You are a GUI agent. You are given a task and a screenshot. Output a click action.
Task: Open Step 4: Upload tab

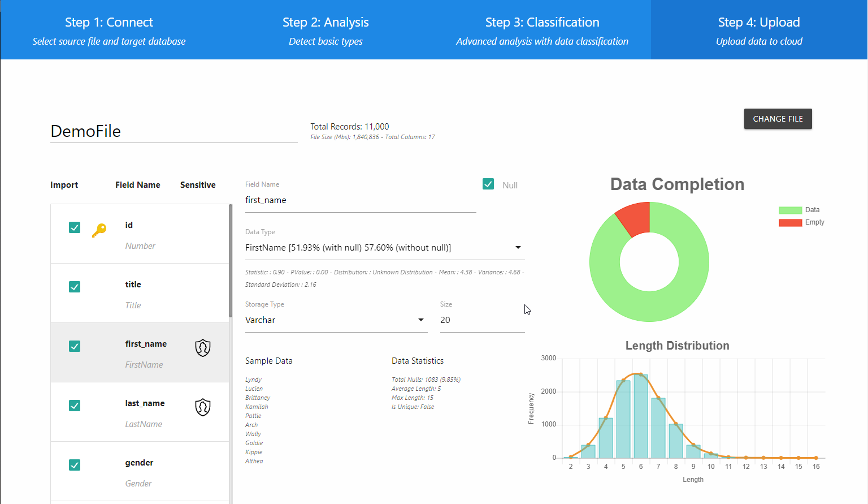(x=759, y=30)
